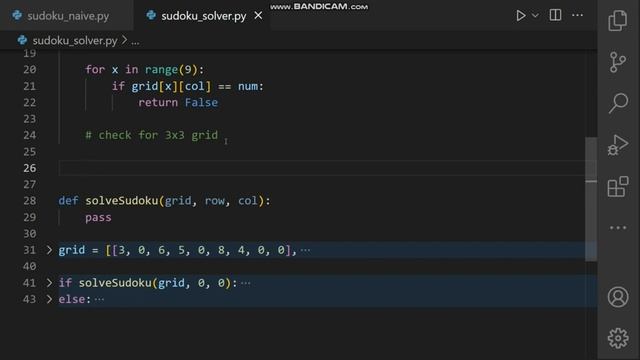Click 'for x in range(9):' line
The image size is (640, 360).
point(144,70)
